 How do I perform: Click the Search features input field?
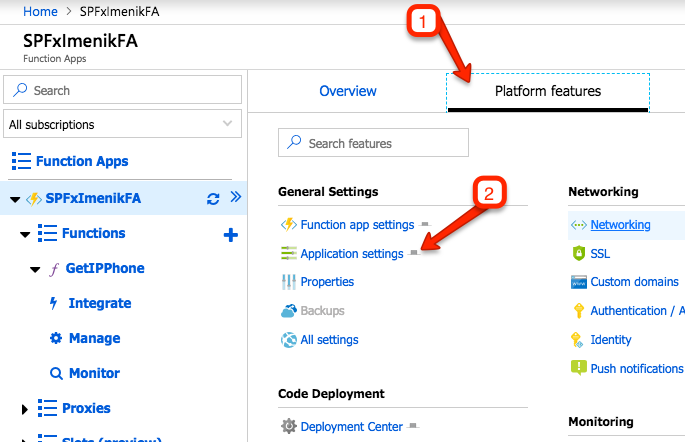pos(373,143)
